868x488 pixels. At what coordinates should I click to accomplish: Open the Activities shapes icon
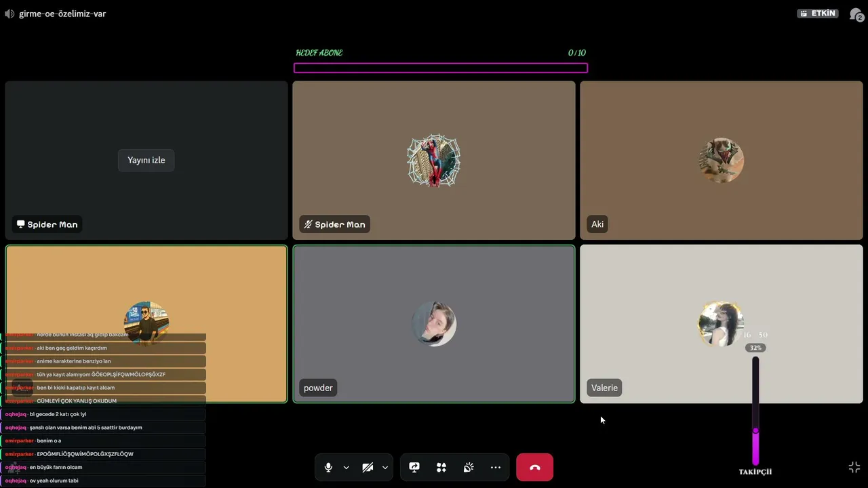click(x=441, y=468)
